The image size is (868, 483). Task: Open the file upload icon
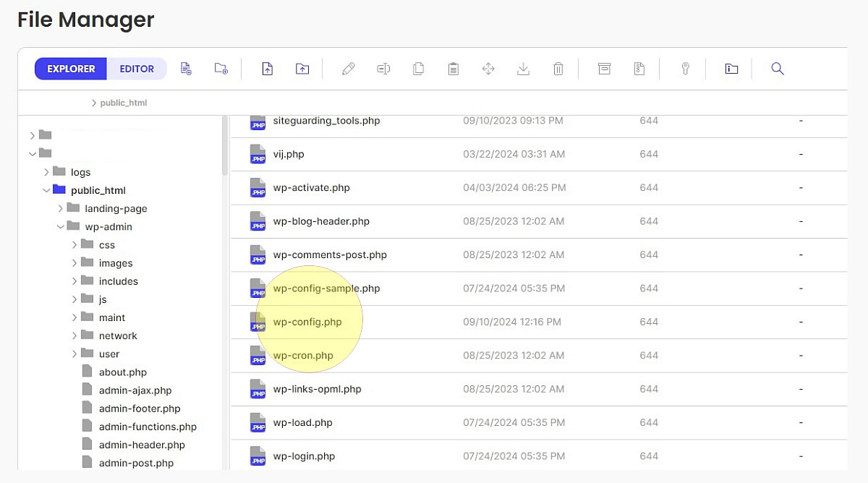coord(267,68)
